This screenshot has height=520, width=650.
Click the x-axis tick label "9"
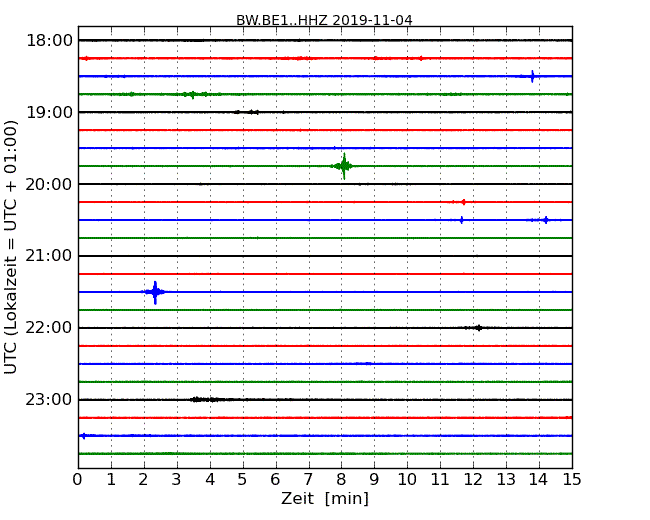click(x=374, y=480)
